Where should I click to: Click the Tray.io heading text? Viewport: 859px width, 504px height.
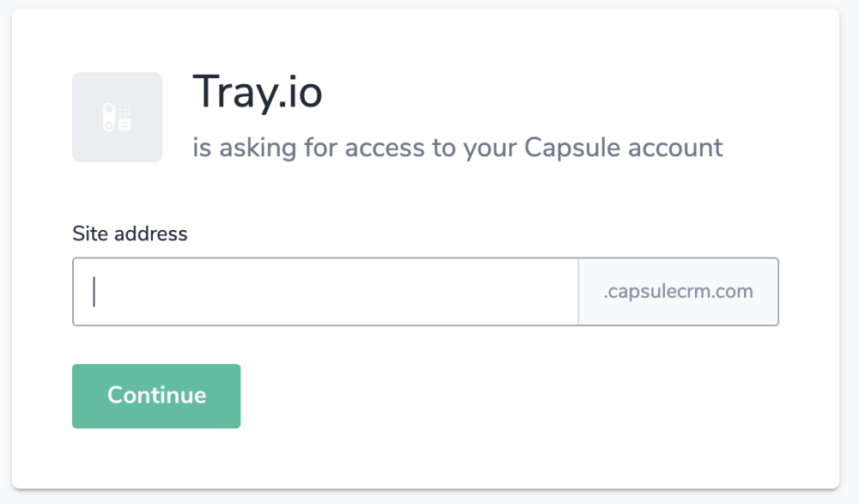click(x=257, y=93)
